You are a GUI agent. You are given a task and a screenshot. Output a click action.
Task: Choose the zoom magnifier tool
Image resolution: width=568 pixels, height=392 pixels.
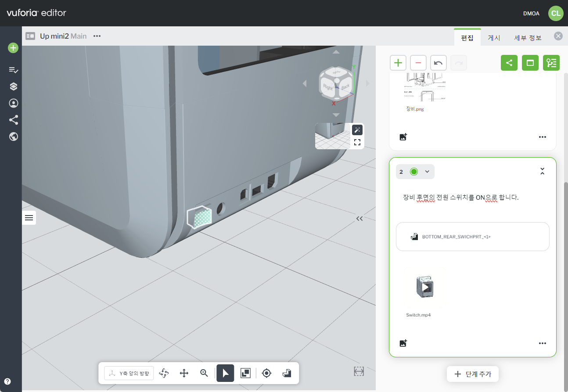coord(204,373)
